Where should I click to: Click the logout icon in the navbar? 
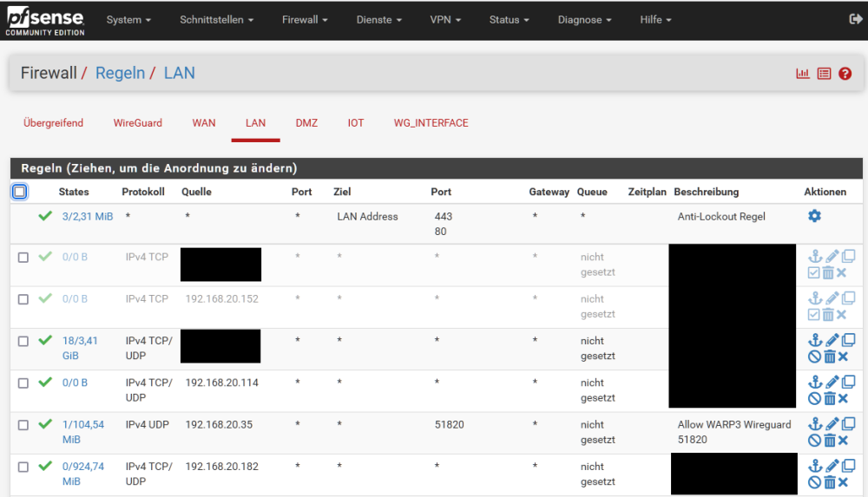coord(855,19)
